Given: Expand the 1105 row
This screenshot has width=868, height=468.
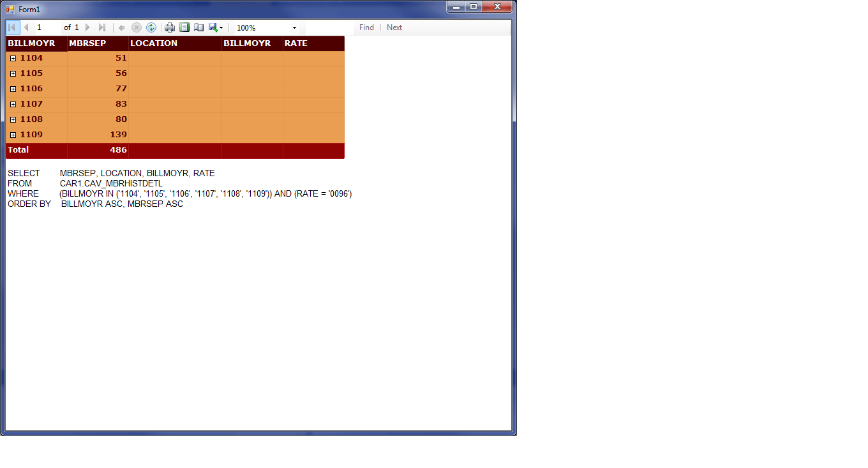Looking at the screenshot, I should 13,73.
